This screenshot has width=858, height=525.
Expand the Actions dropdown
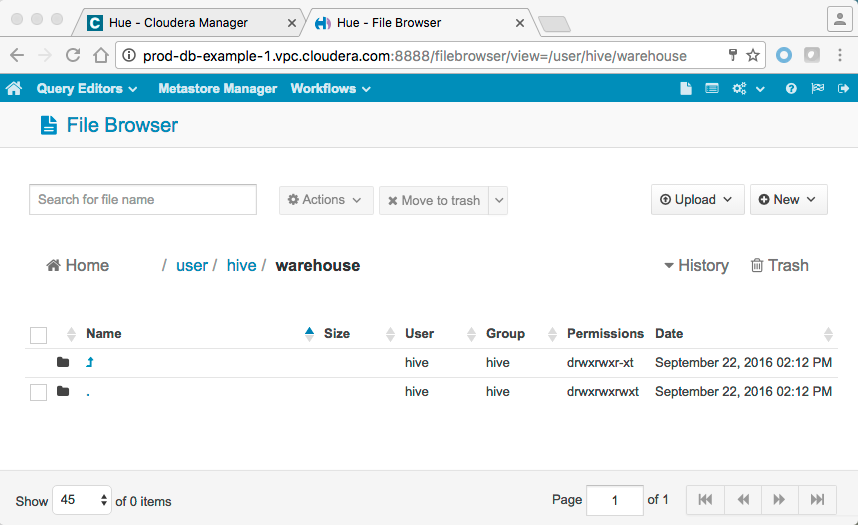tap(326, 200)
